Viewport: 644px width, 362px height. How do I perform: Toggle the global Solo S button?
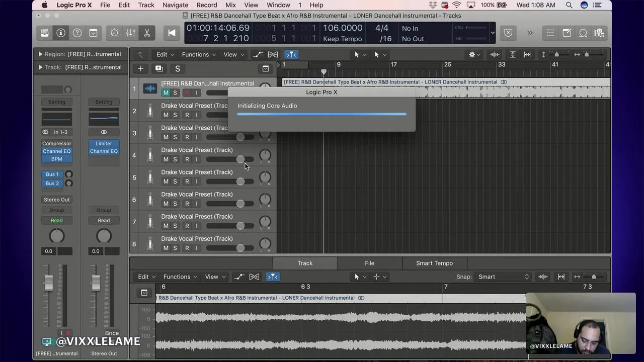pos(177,68)
